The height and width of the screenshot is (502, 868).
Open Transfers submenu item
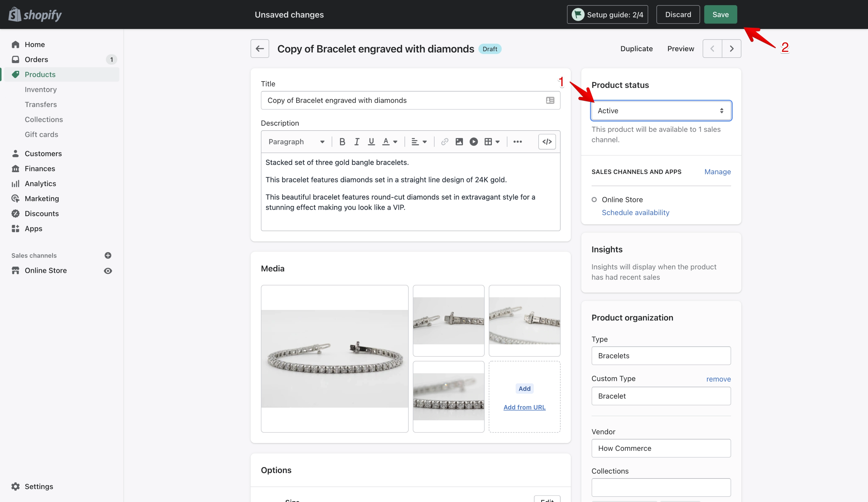coord(41,104)
